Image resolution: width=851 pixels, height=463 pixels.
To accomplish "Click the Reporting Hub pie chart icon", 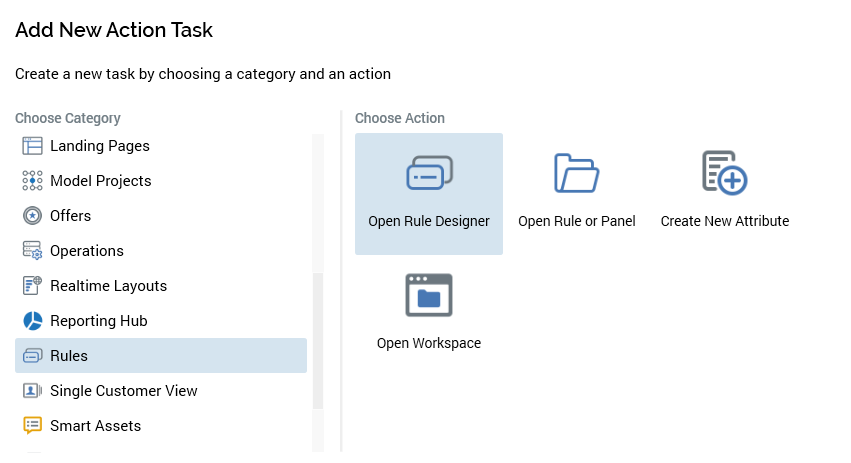I will click(32, 321).
